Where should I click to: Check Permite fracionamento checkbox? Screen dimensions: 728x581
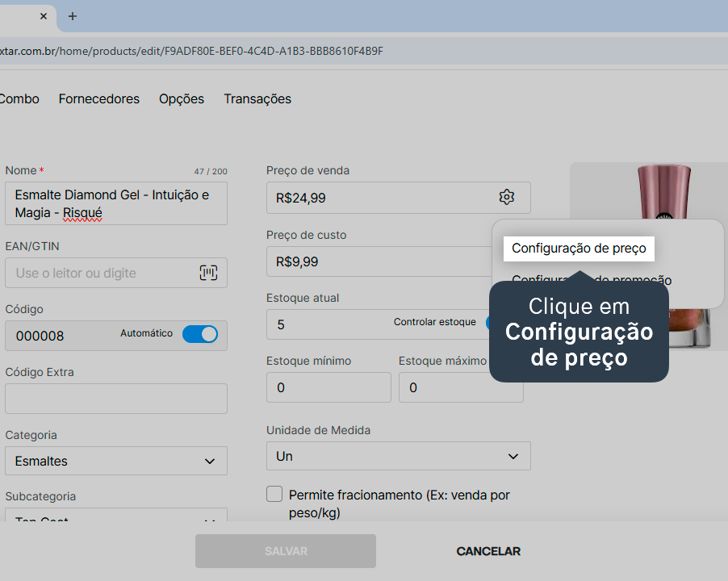(x=274, y=494)
